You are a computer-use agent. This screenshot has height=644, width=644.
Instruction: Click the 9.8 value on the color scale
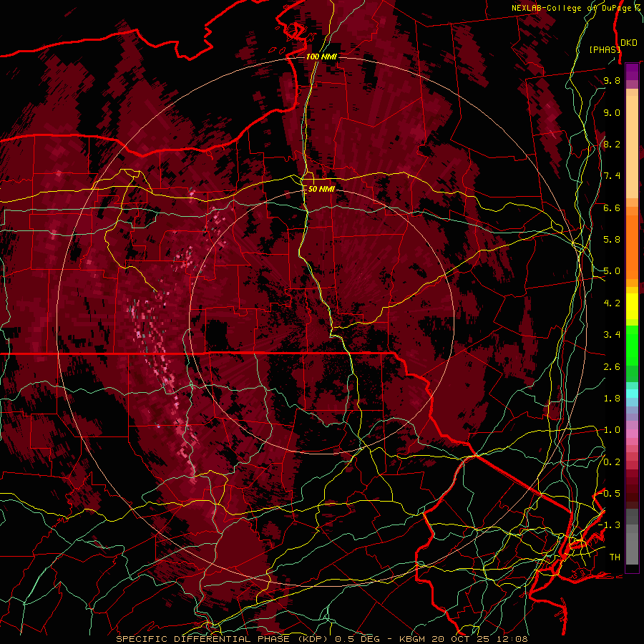[x=612, y=80]
